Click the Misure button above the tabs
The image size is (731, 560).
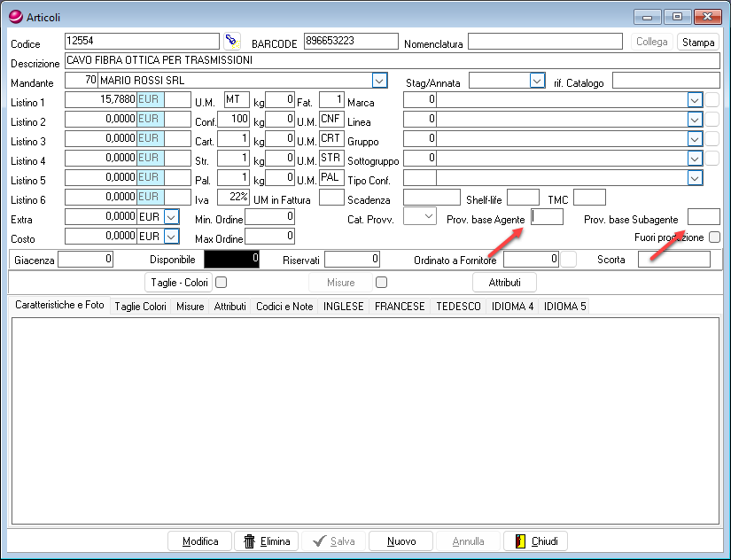[341, 283]
